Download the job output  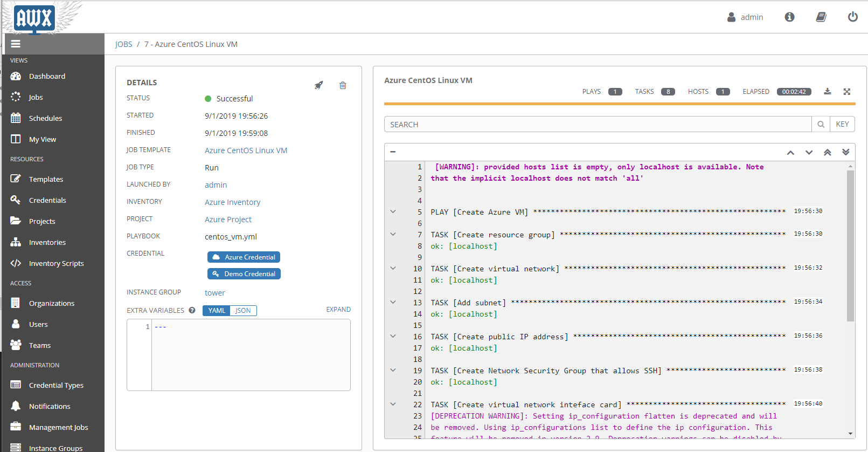[827, 92]
